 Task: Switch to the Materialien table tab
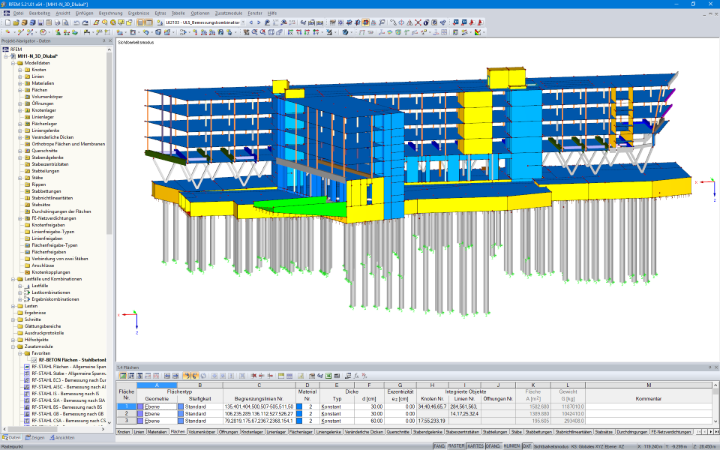[x=157, y=432]
